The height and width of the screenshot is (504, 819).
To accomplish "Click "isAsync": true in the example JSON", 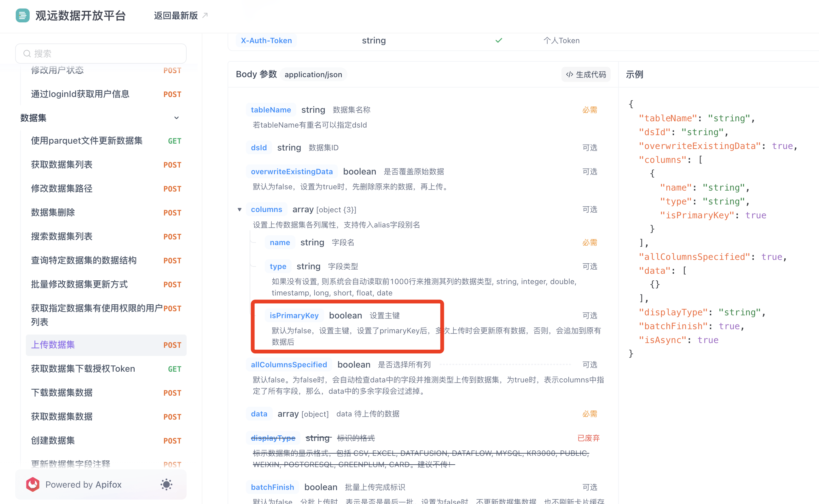I will coord(678,340).
